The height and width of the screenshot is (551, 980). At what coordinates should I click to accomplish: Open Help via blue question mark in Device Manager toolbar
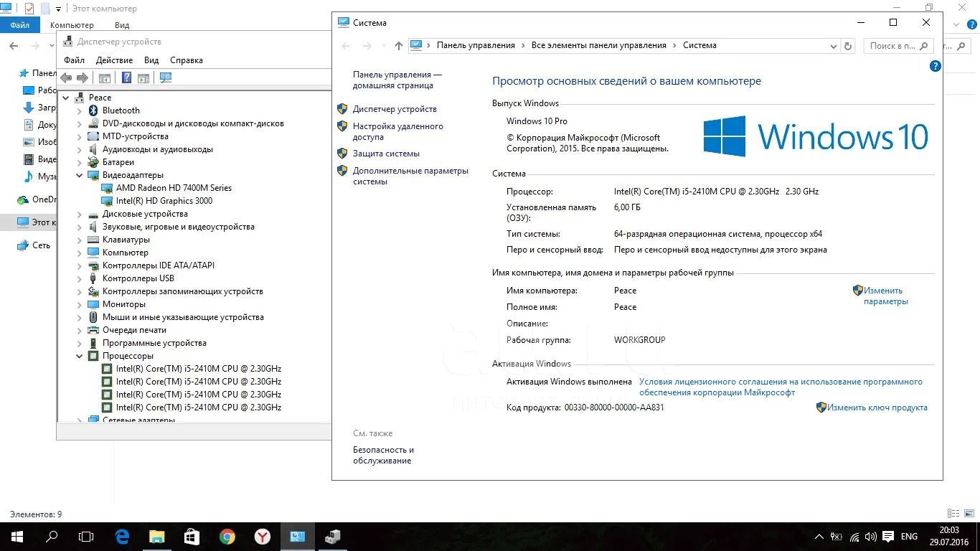(126, 77)
